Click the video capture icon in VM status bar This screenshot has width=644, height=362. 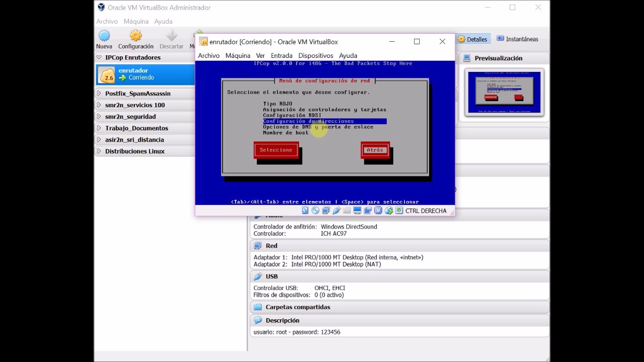point(368,211)
